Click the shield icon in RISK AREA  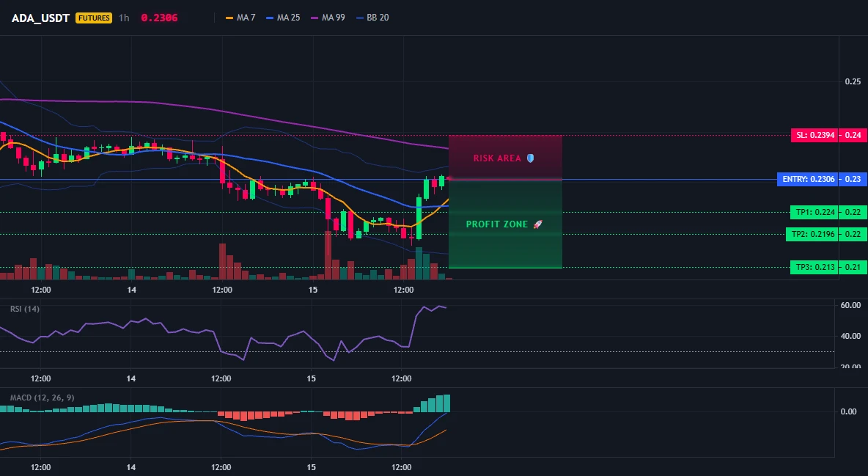(x=530, y=158)
